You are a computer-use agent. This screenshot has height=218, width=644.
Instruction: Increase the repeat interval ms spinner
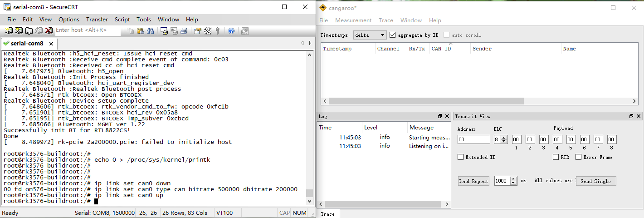click(513, 179)
